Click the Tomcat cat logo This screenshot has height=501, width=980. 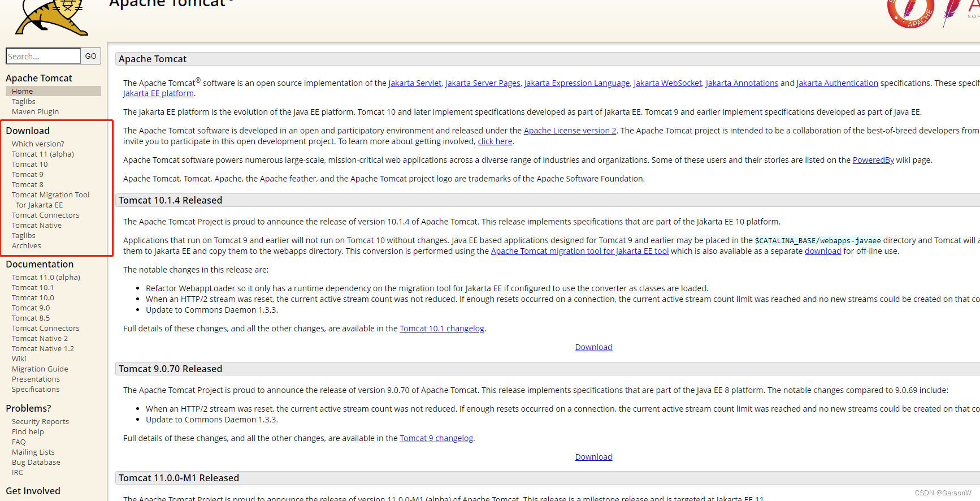52,17
